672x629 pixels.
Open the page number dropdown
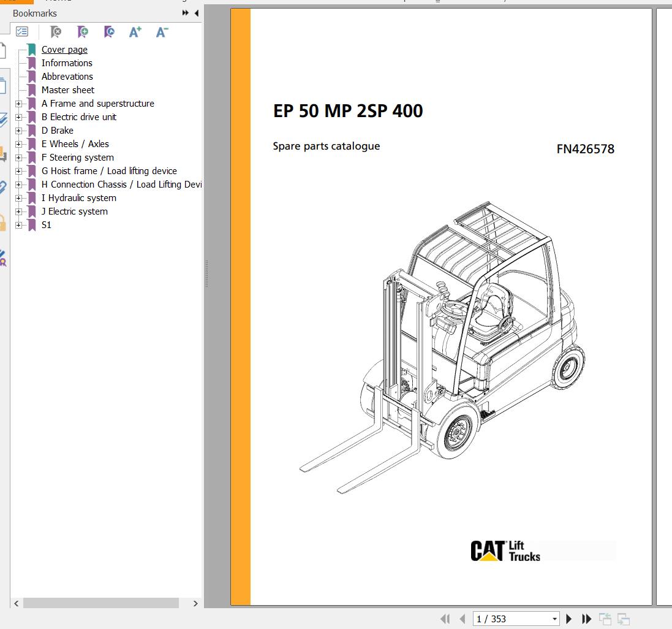pos(554,619)
